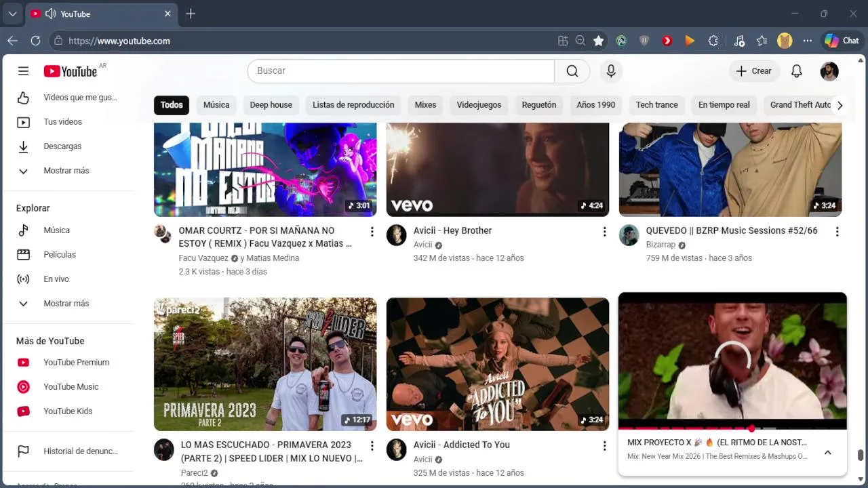Open options menu for Avicii Hey Brother
Image resolution: width=868 pixels, height=488 pixels.
tap(604, 232)
